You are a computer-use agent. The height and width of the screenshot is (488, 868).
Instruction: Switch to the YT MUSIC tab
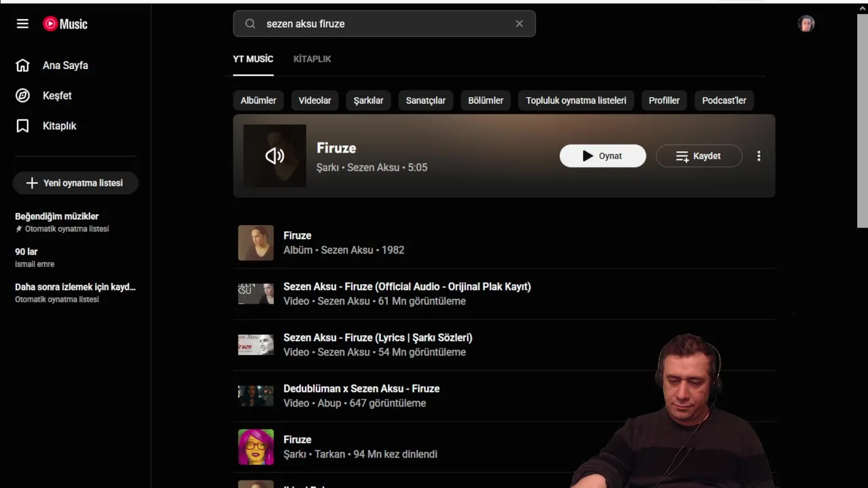pos(253,59)
